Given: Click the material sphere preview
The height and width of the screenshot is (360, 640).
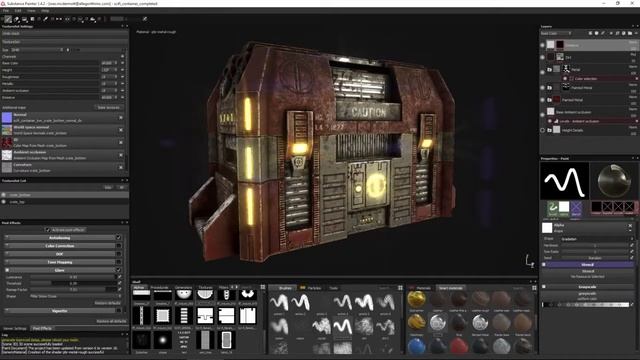Looking at the screenshot, I should 613,181.
